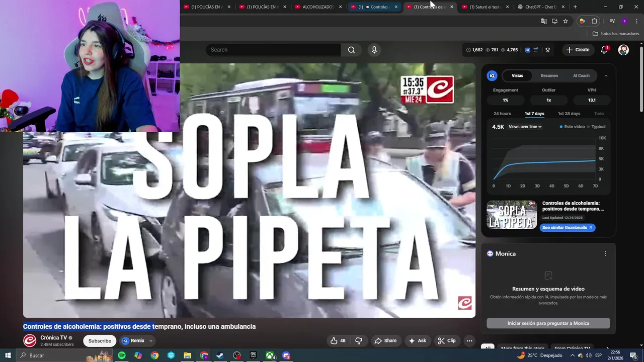Click Iniciar sesión para preguntar a Monica

[548, 323]
